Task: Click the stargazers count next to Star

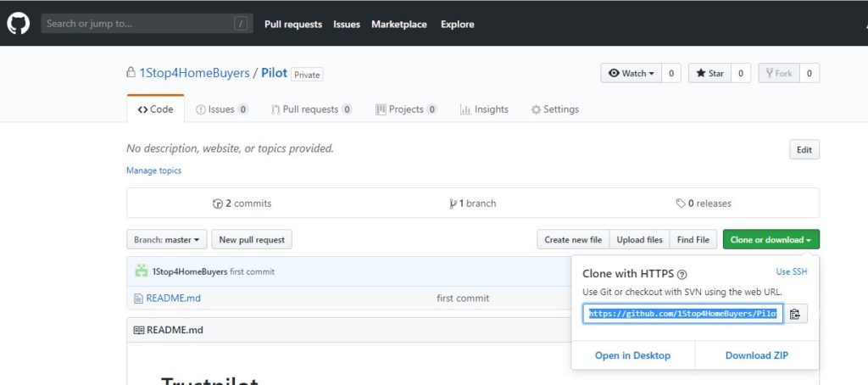Action: point(741,73)
